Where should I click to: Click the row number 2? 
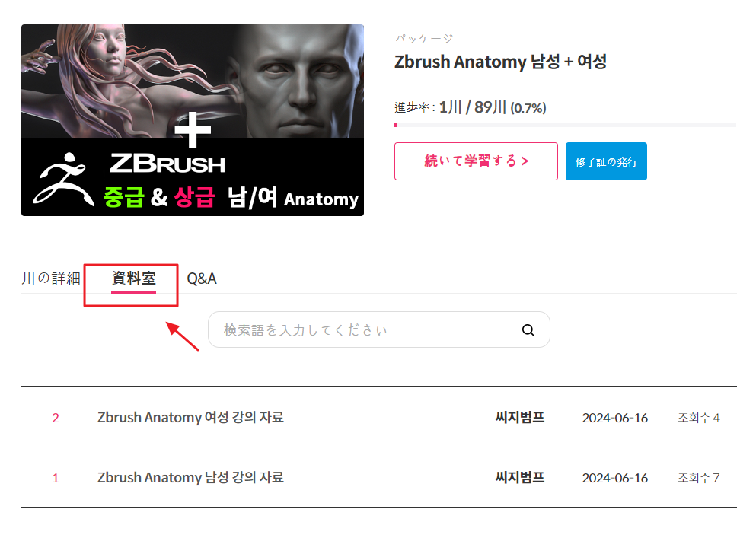coord(56,418)
